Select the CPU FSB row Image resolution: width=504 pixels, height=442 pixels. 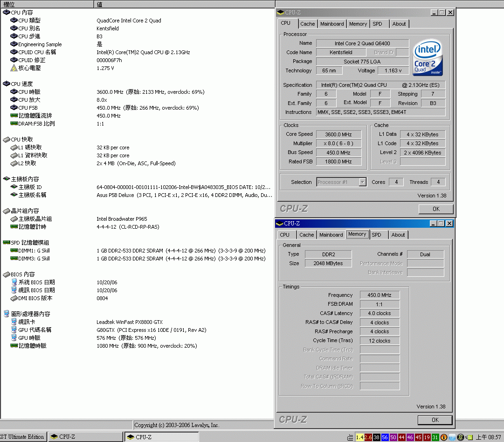click(138, 108)
